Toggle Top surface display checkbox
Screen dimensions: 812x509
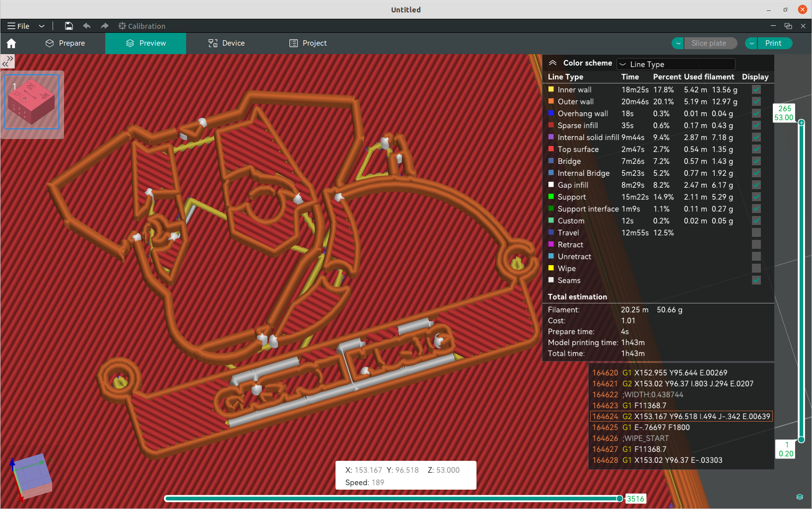click(756, 149)
